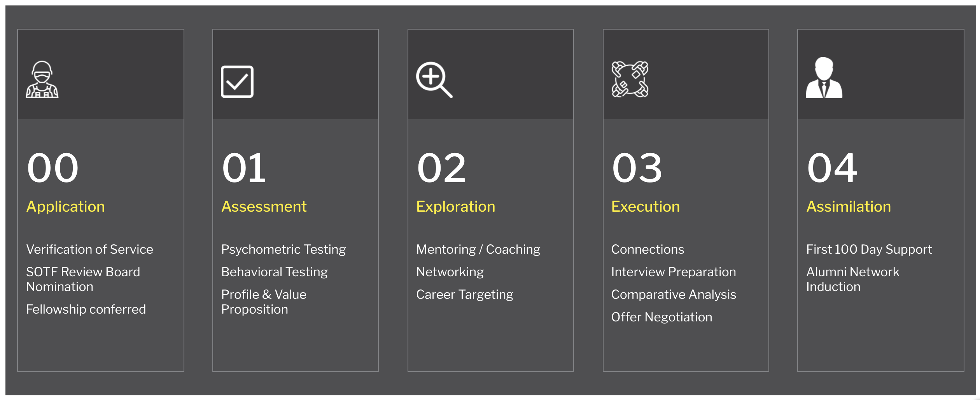Select the Application heading
Viewport: 980px width, 400px height.
(x=65, y=207)
